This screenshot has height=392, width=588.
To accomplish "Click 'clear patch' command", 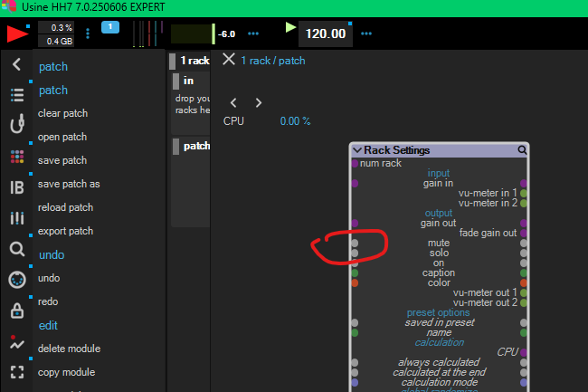I will [x=62, y=113].
